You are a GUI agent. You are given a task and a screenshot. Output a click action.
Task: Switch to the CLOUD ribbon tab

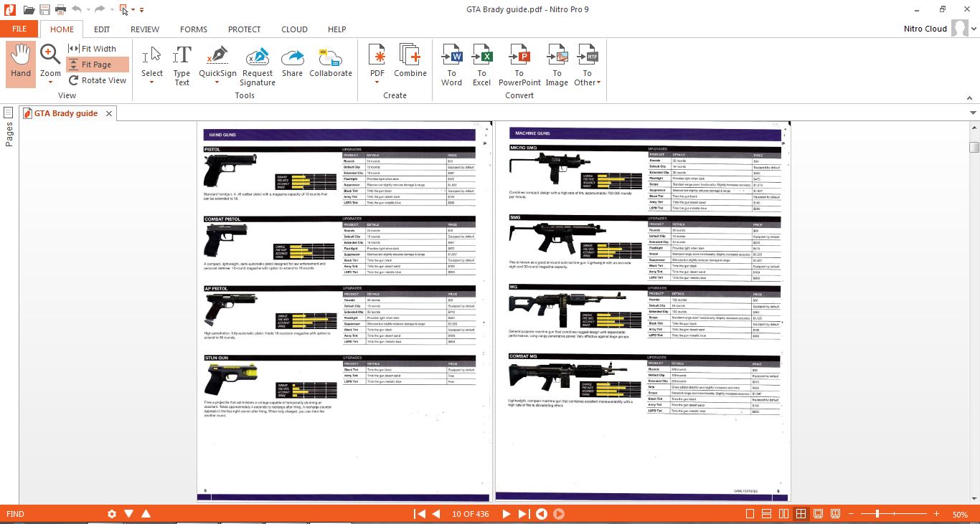tap(294, 29)
